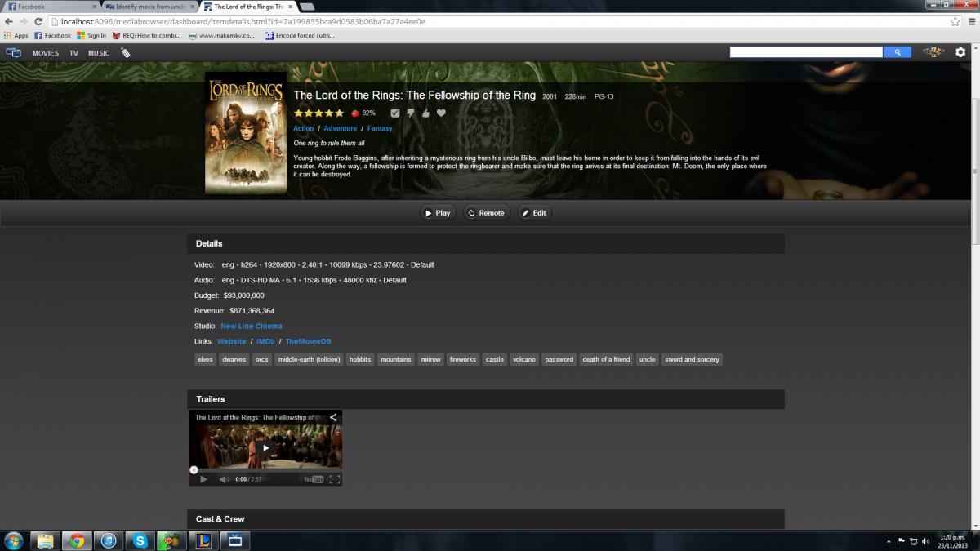Adjust the trailer progress bar scrubber

pos(194,469)
